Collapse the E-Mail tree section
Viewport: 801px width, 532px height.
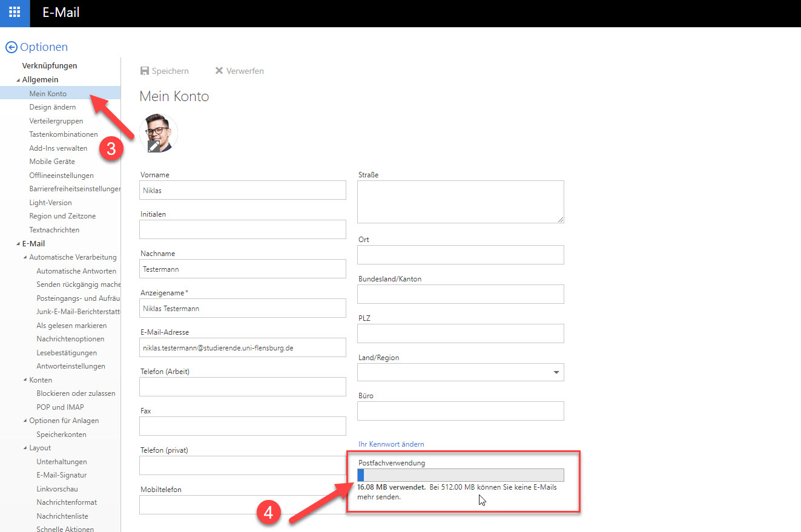coord(18,244)
